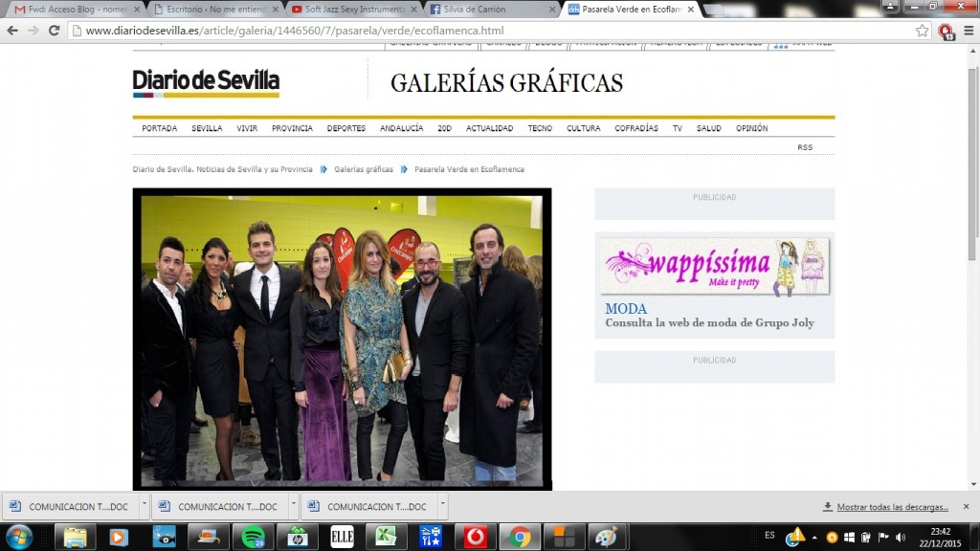Open the Action Center flag tray icon
The width and height of the screenshot is (980, 551).
tap(883, 538)
